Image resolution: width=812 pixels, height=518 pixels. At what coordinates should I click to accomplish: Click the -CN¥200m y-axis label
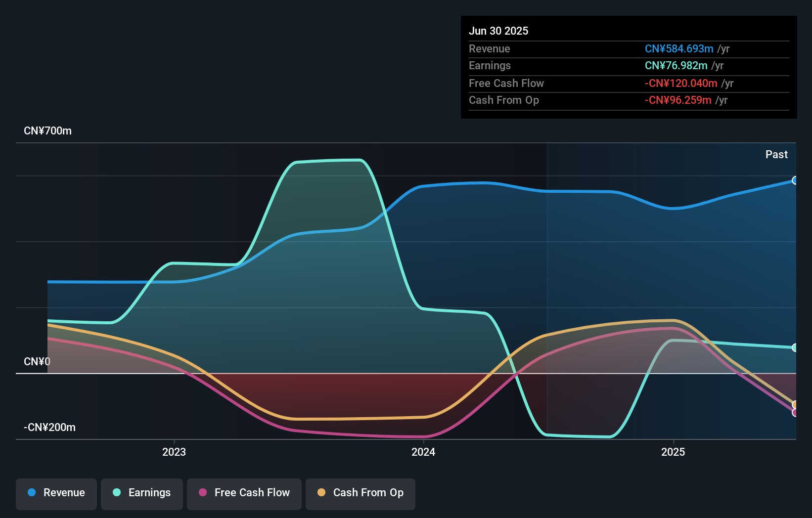pos(49,428)
